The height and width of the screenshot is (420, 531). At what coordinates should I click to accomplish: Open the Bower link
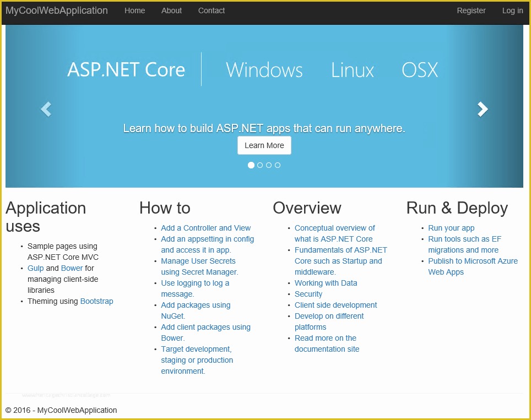(72, 269)
